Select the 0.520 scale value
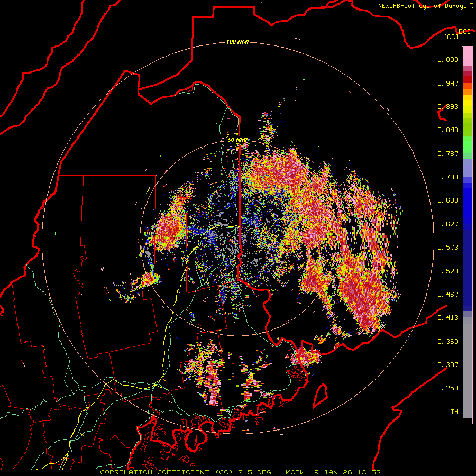The image size is (476, 476). pos(448,271)
